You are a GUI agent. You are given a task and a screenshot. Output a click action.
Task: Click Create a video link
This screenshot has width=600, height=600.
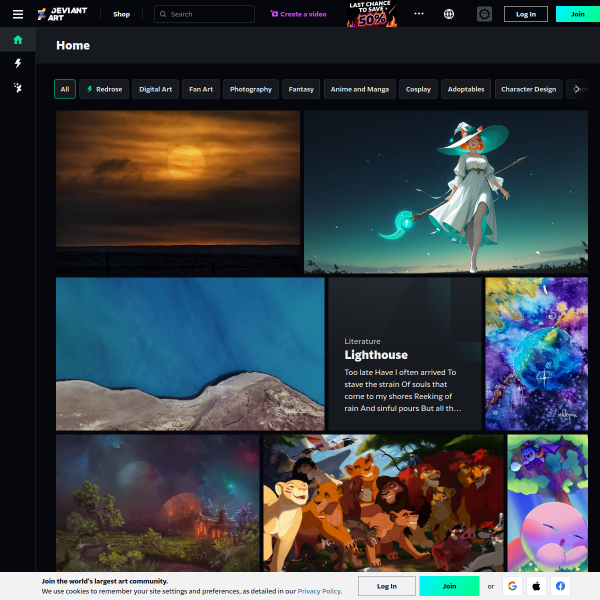pyautogui.click(x=298, y=14)
